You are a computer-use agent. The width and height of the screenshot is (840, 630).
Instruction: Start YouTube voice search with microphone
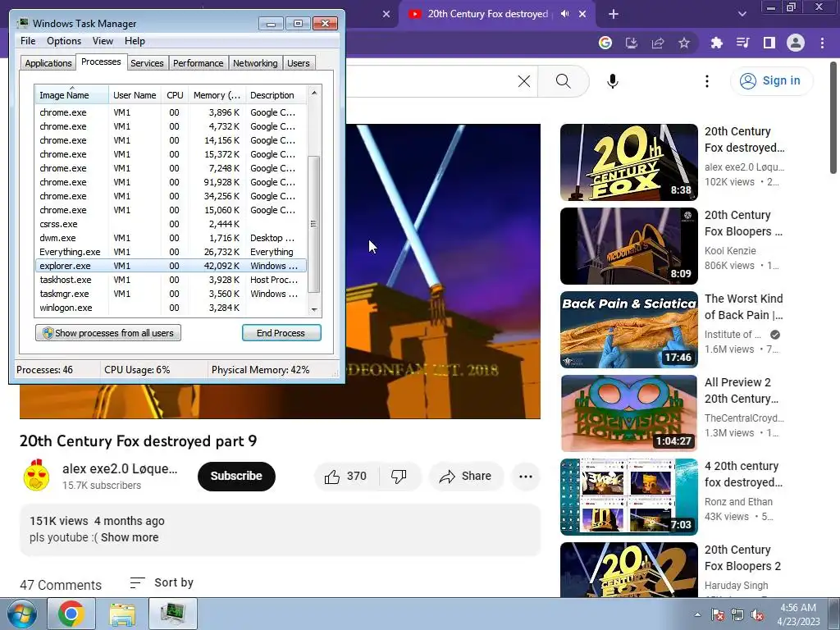[613, 81]
